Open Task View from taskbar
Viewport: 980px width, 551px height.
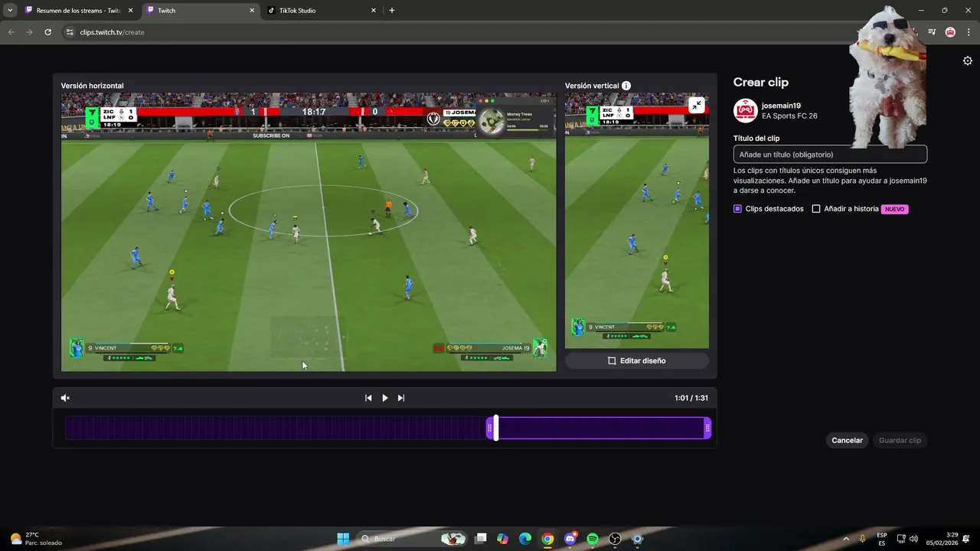click(x=480, y=539)
